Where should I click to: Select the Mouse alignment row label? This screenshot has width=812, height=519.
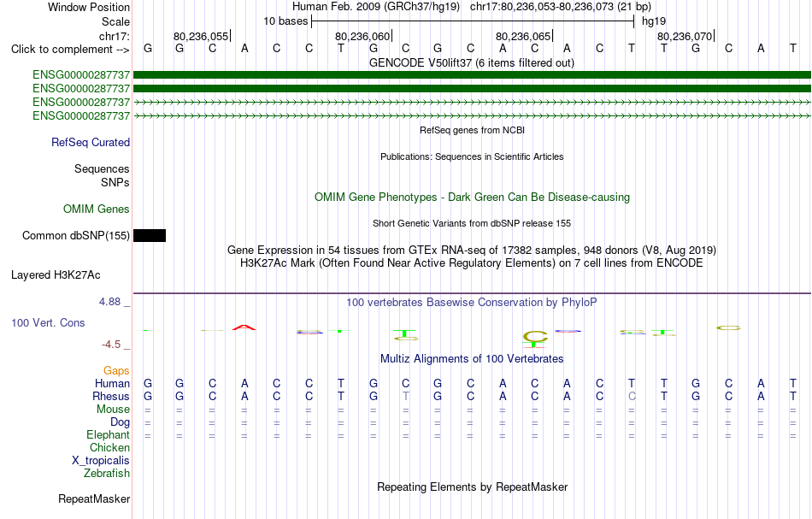[x=113, y=410]
